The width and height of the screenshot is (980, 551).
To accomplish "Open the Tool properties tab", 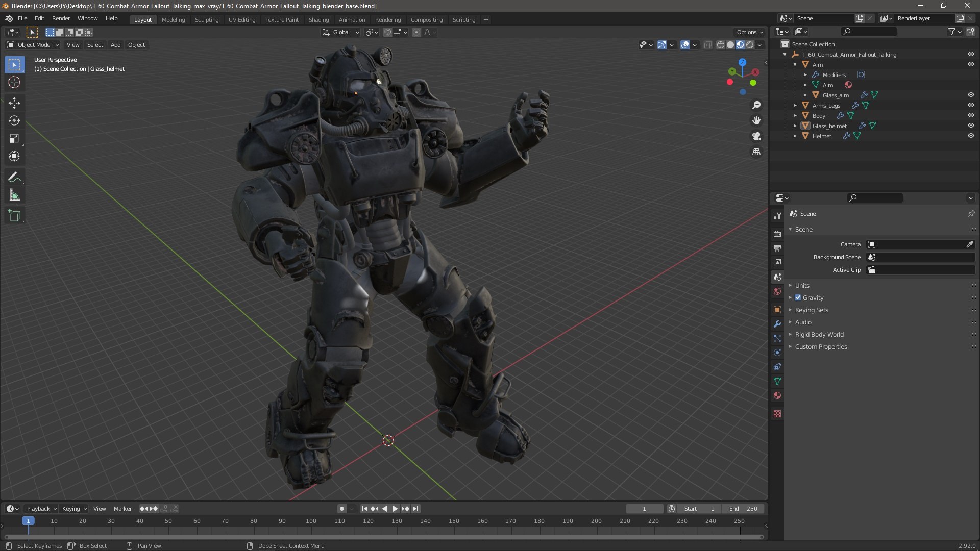I will [x=777, y=215].
